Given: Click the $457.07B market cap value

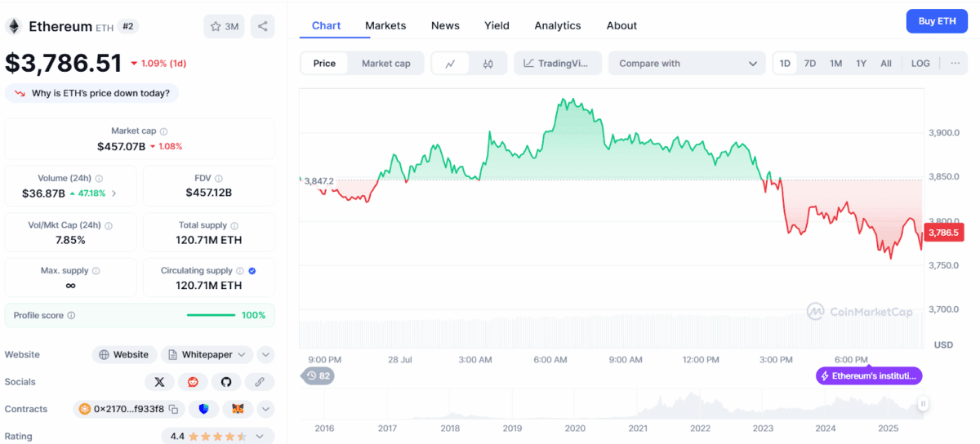Looking at the screenshot, I should coord(121,146).
